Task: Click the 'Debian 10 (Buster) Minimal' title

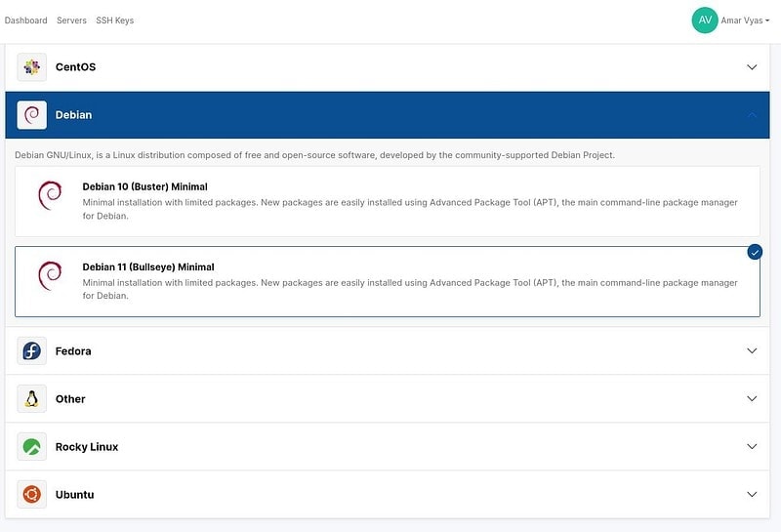Action: [144, 186]
